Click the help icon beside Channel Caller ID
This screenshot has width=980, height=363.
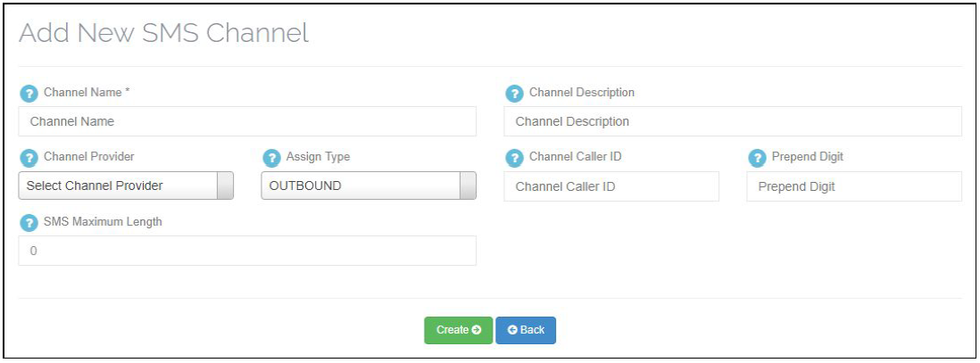tap(513, 157)
